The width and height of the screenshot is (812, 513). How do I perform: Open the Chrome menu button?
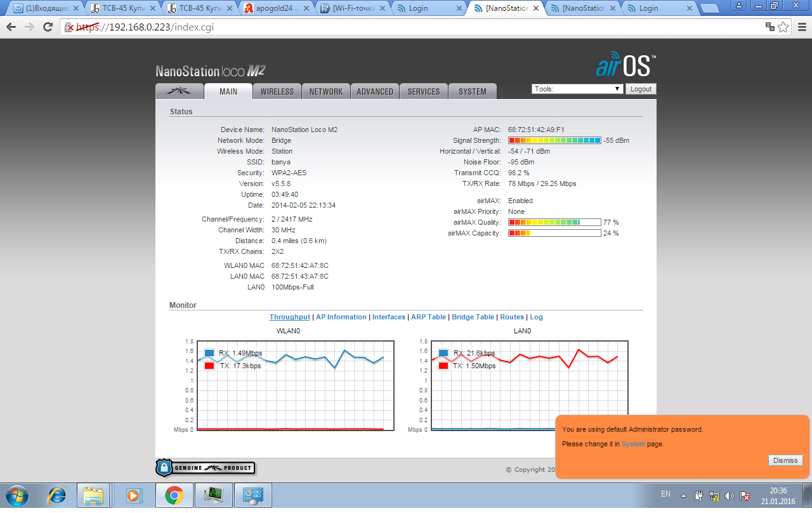pyautogui.click(x=801, y=27)
